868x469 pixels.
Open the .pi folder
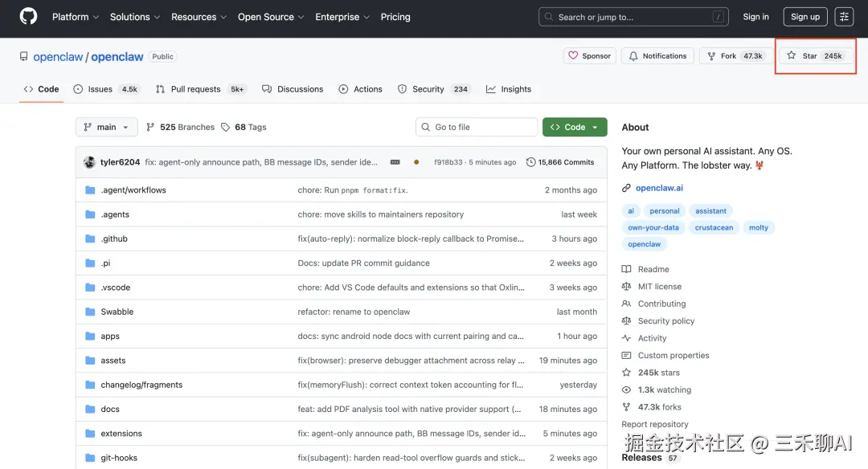(x=106, y=263)
